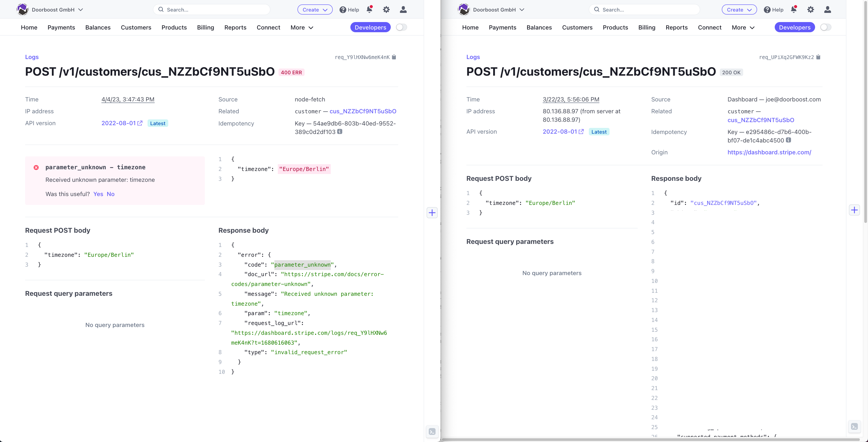
Task: Enable Developers mode on right dashboard
Action: pyautogui.click(x=795, y=27)
